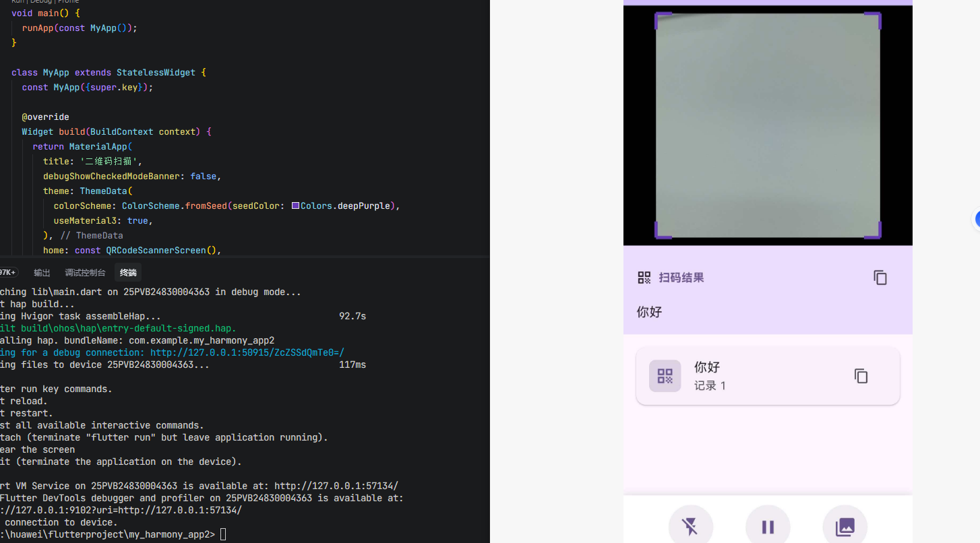Click the runApp(const MyApp()) line
This screenshot has width=980, height=543.
pos(80,28)
